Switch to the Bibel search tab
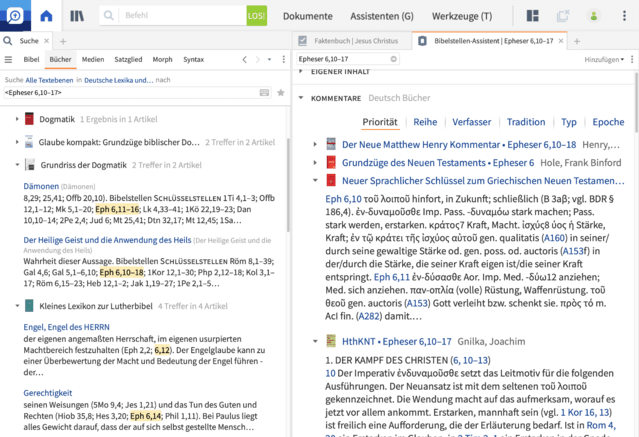This screenshot has width=639, height=437. point(31,60)
